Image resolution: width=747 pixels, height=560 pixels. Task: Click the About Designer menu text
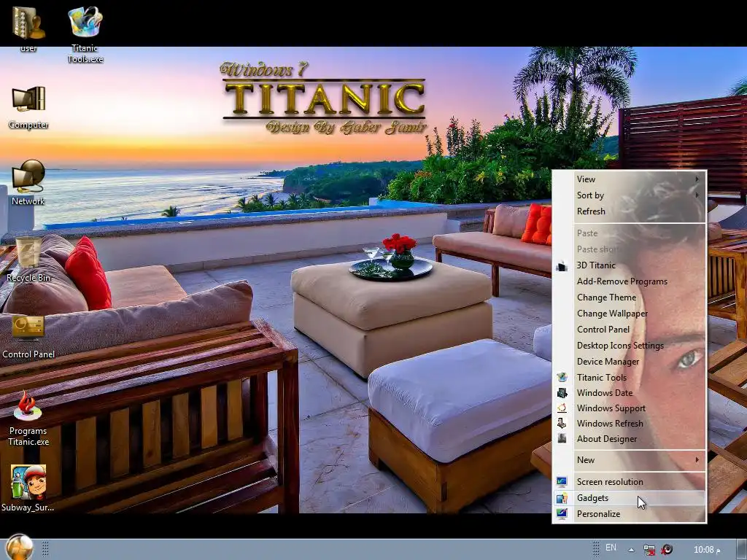pyautogui.click(x=607, y=439)
